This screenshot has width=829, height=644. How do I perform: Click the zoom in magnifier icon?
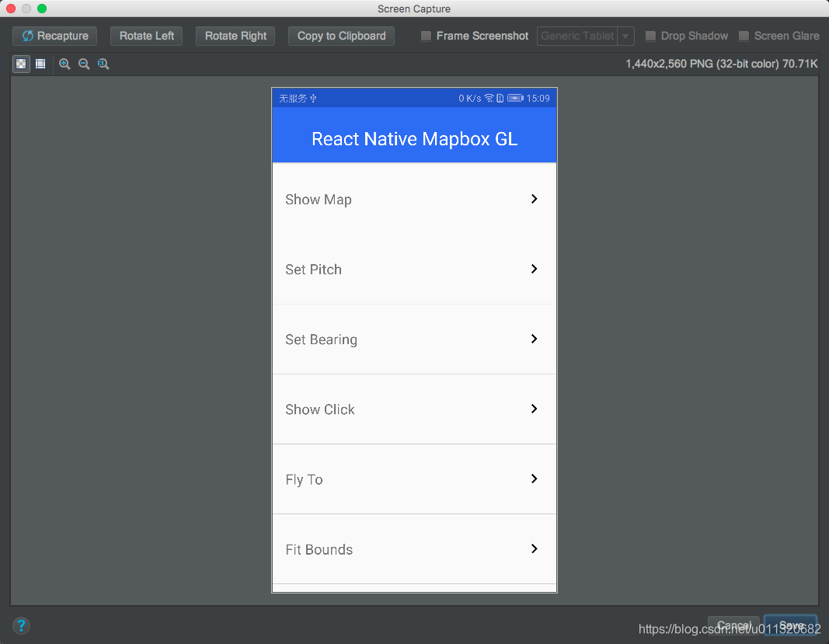64,64
